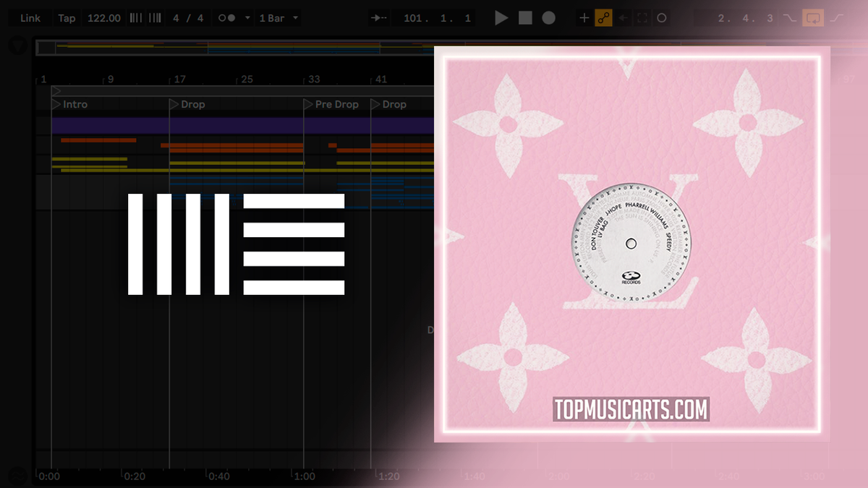The width and height of the screenshot is (868, 488).
Task: Click the Capture MIDI bracket icon
Action: pyautogui.click(x=641, y=18)
